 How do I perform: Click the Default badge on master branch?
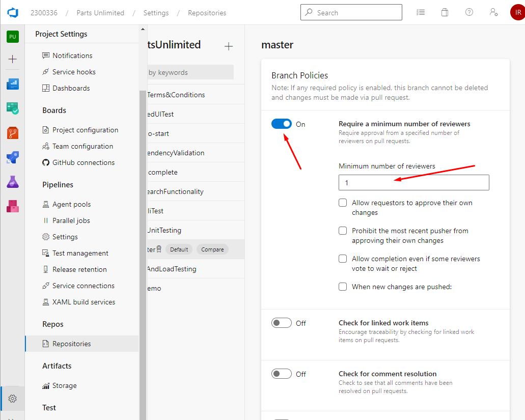point(179,249)
